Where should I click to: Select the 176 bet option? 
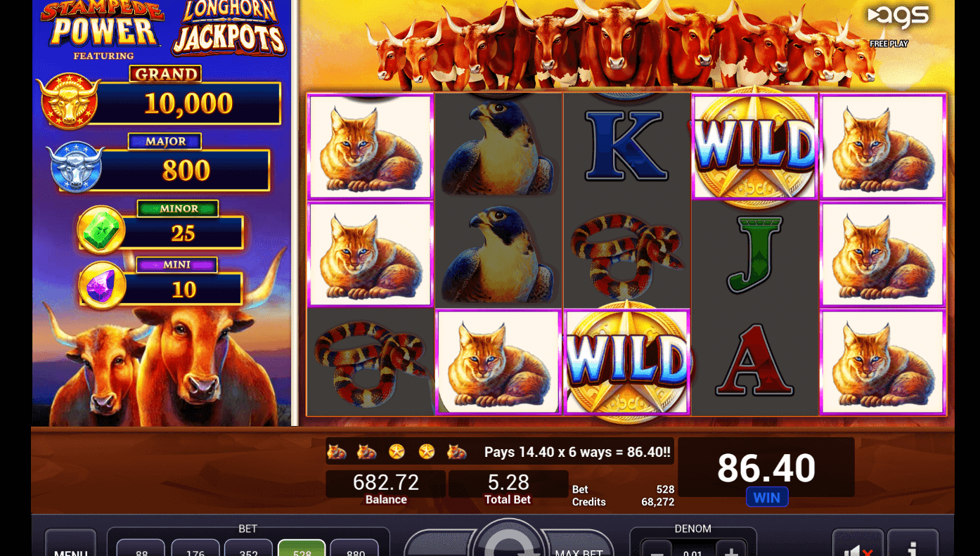pos(195,548)
